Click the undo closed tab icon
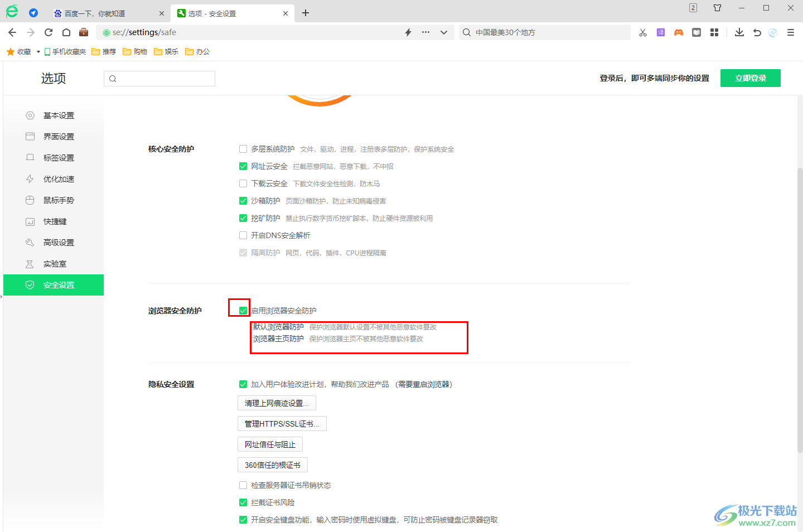 pyautogui.click(x=757, y=32)
